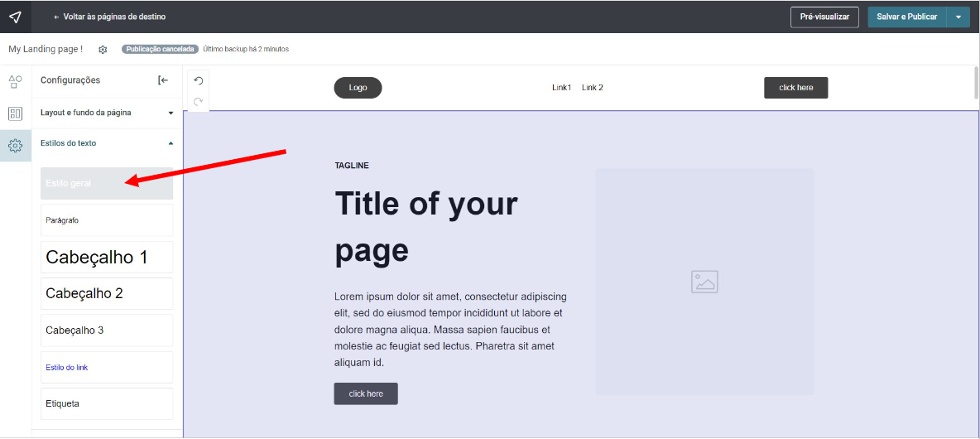Image resolution: width=980 pixels, height=439 pixels.
Task: Click the image placeholder icon
Action: point(704,282)
